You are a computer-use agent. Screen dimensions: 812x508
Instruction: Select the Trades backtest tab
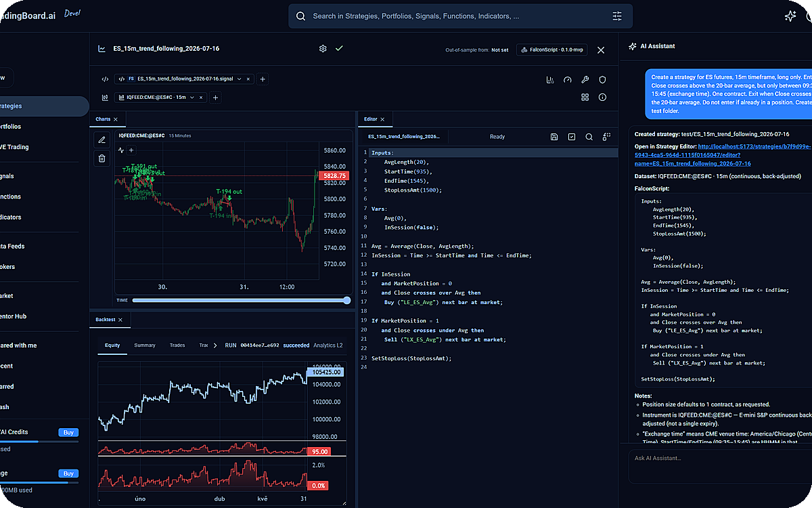point(177,345)
